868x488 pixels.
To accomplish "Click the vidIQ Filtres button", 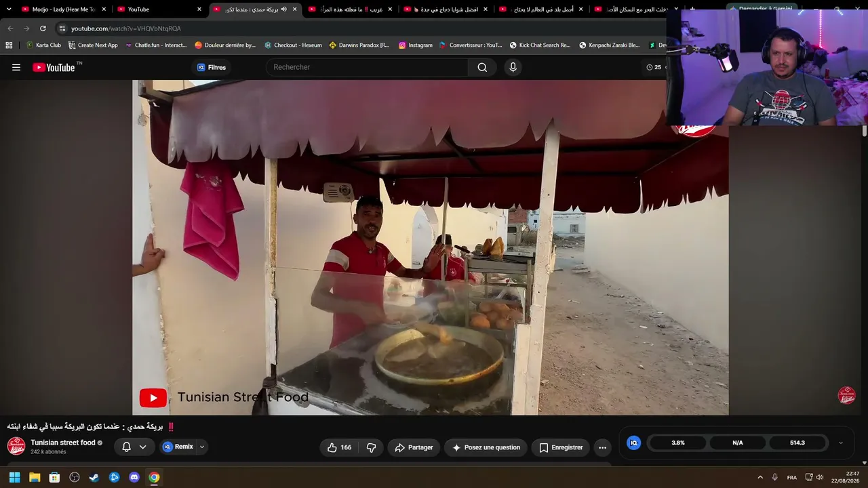I will click(212, 67).
